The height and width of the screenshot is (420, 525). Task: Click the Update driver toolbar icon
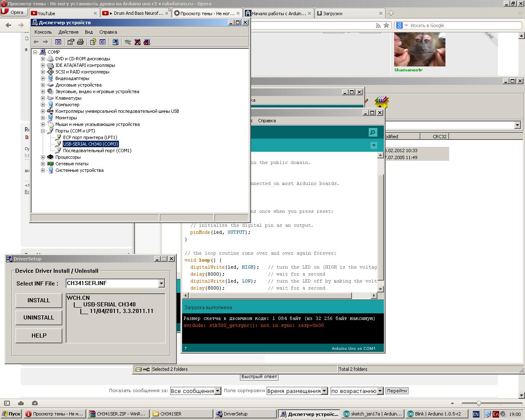pos(128,42)
